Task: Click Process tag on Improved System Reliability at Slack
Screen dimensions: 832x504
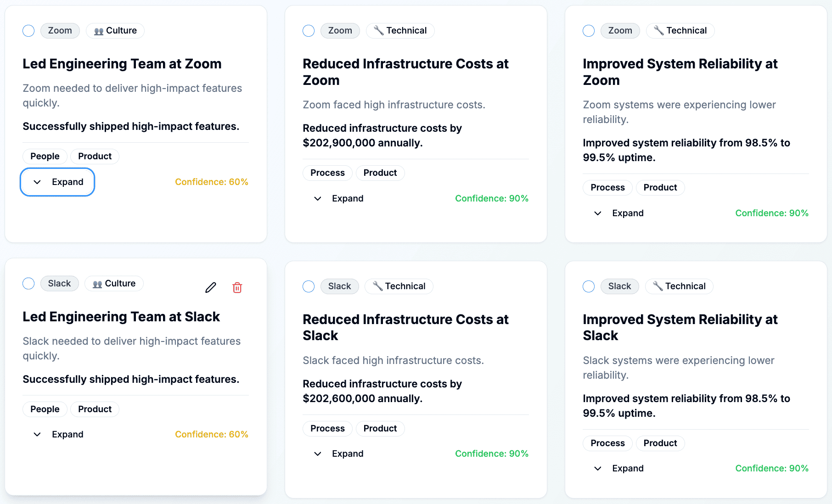Action: [608, 443]
